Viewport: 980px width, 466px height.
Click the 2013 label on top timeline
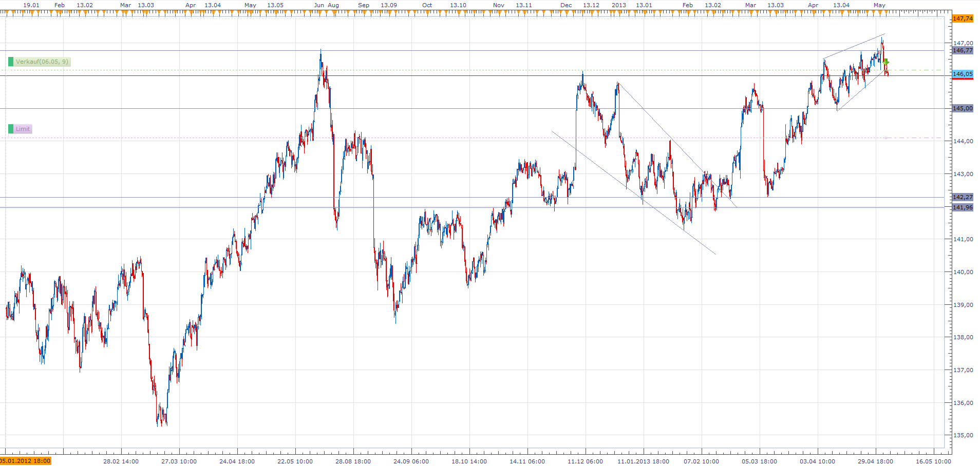pos(618,5)
